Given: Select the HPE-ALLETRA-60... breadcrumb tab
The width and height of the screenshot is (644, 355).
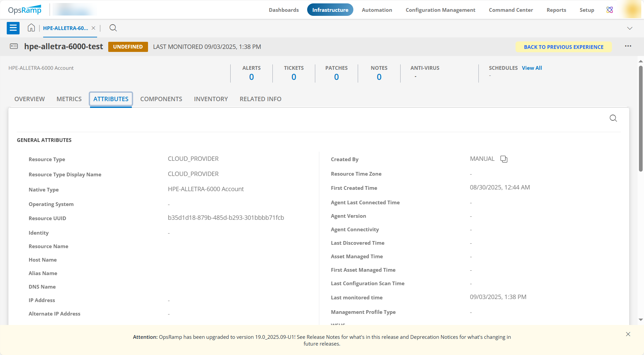Looking at the screenshot, I should click(x=65, y=28).
